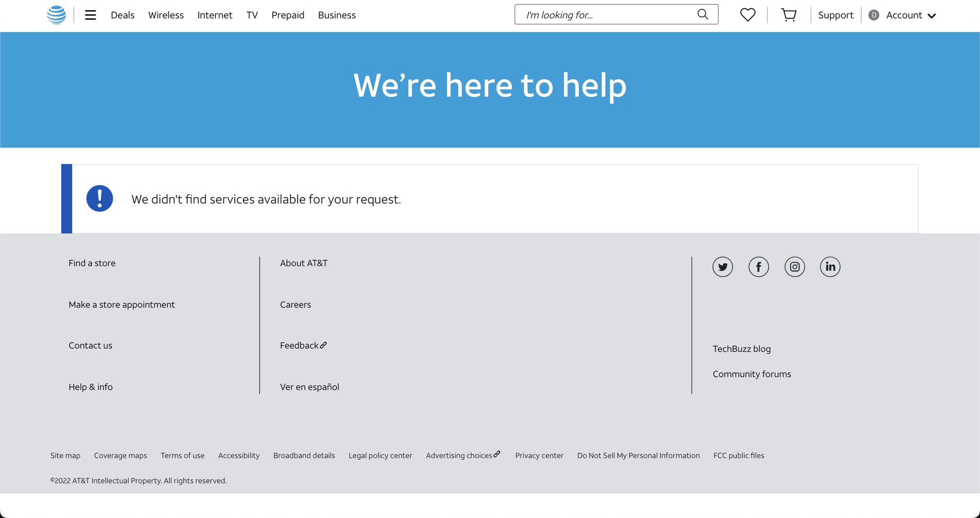Open Privacy center link
This screenshot has height=518, width=980.
pyautogui.click(x=539, y=456)
